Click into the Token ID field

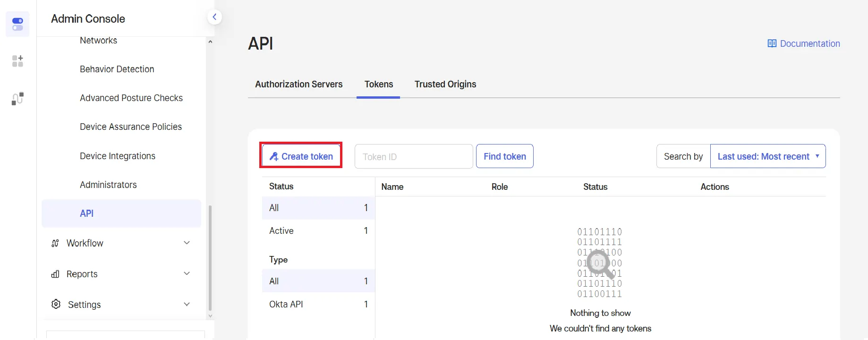click(414, 156)
